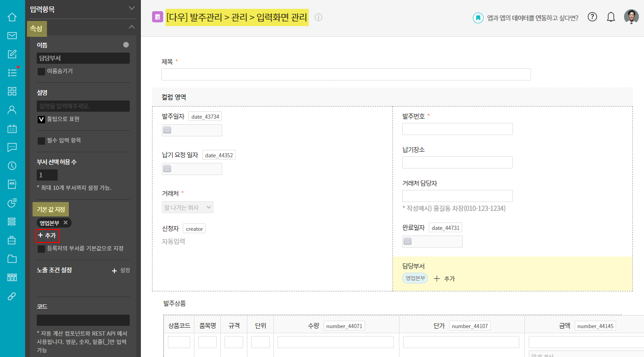
Task: Click + 설정 for 노출 조건 설정
Action: click(121, 270)
